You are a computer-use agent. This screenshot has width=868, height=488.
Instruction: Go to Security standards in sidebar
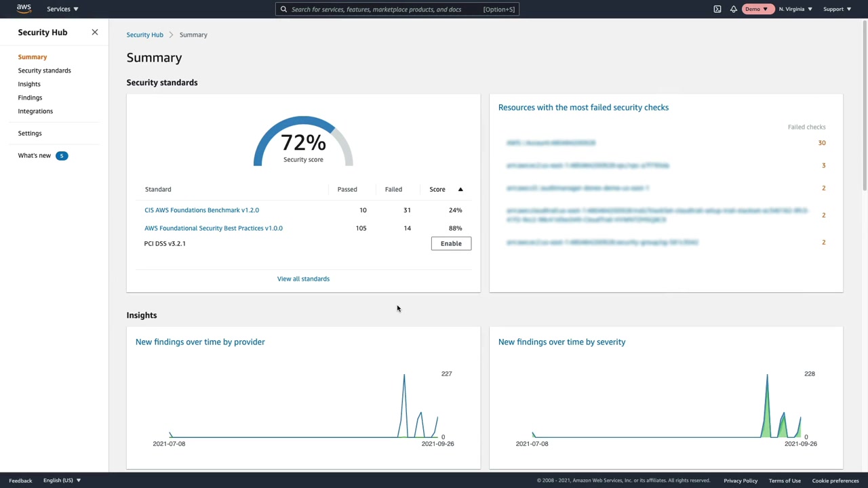click(x=44, y=70)
